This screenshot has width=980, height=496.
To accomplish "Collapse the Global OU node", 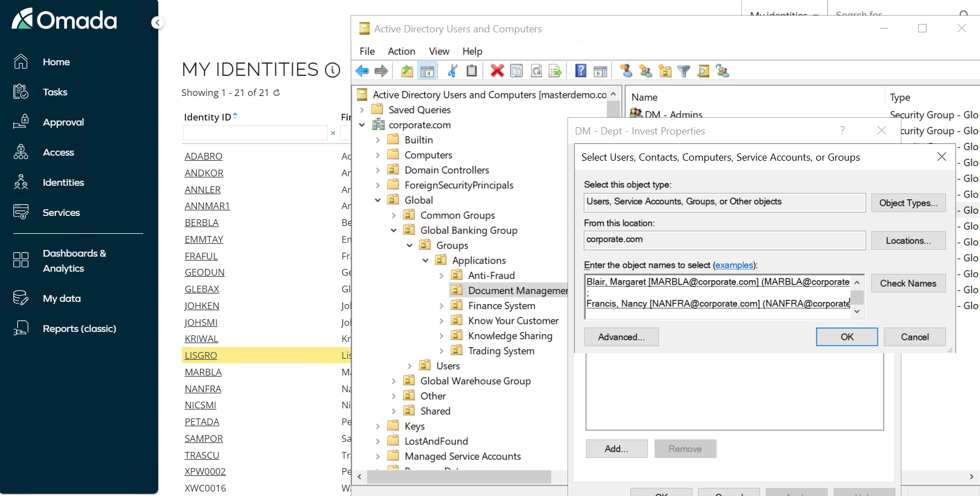I will [378, 200].
